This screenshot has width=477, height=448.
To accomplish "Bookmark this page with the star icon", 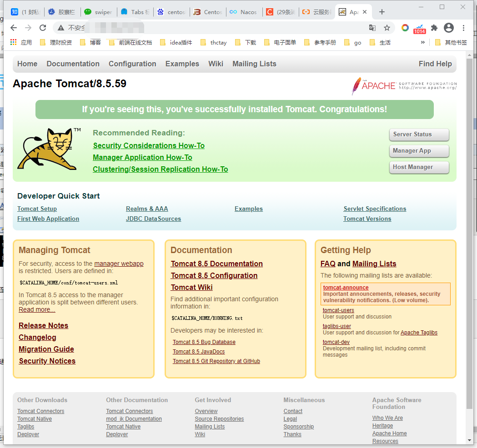I will click(387, 28).
